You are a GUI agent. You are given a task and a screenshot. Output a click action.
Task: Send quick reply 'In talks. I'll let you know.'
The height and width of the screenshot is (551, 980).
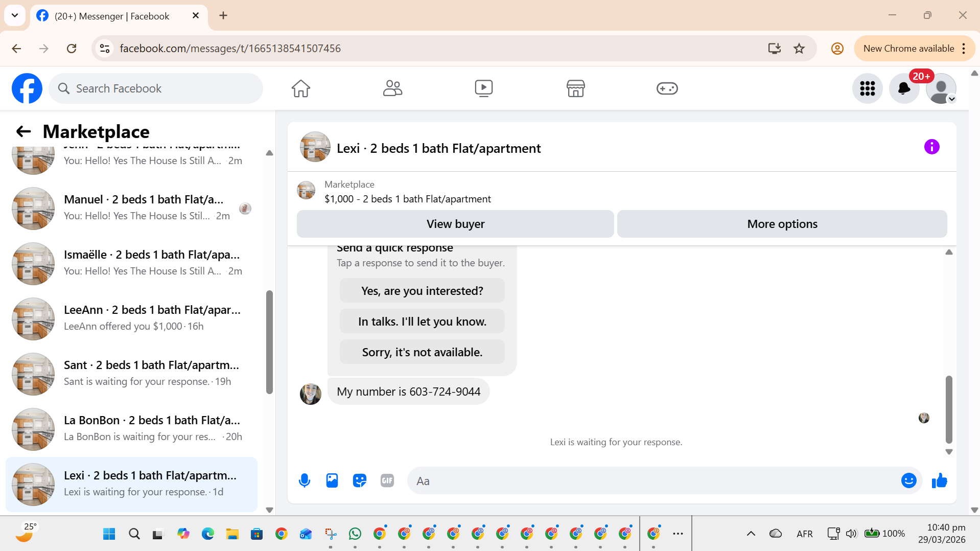[x=422, y=322]
